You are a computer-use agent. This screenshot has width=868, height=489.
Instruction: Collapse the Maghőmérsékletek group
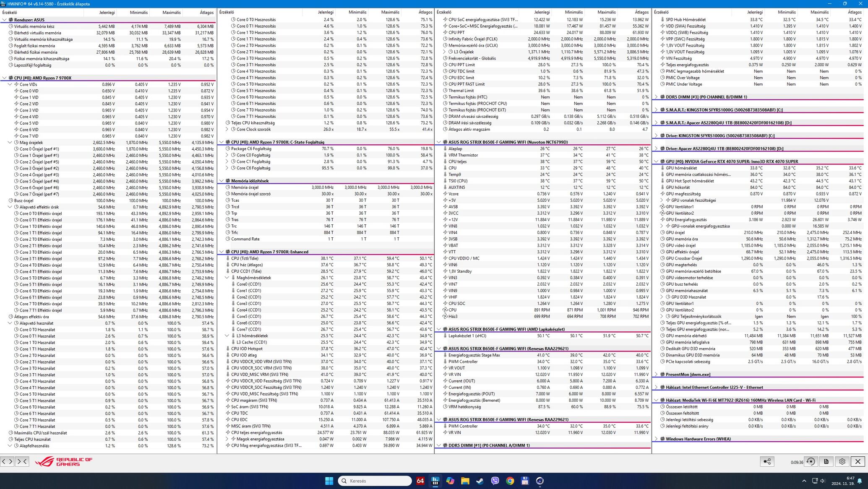(227, 278)
